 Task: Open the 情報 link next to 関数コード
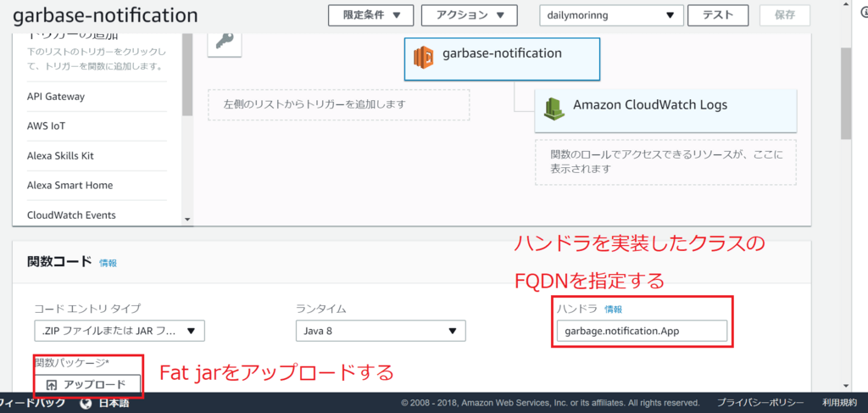tap(108, 263)
